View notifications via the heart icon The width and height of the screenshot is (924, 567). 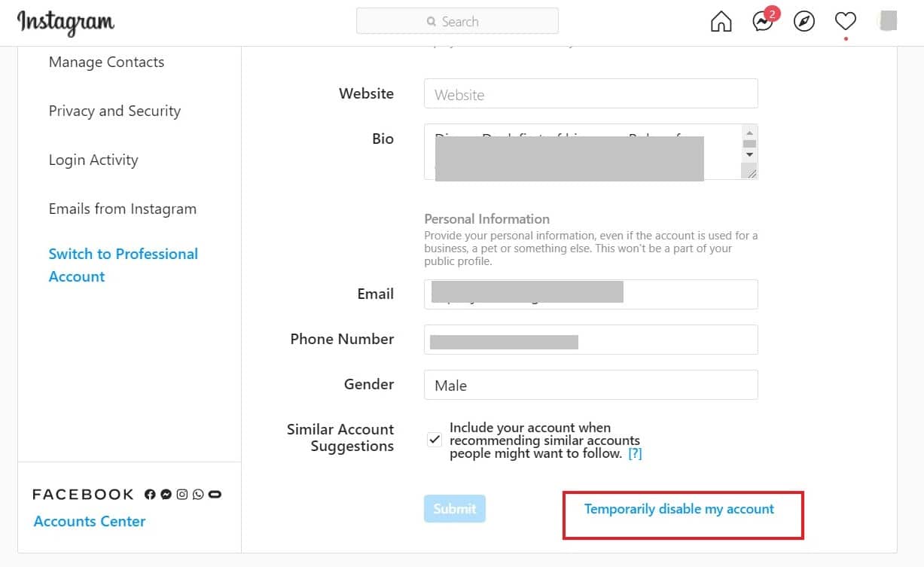(x=845, y=22)
